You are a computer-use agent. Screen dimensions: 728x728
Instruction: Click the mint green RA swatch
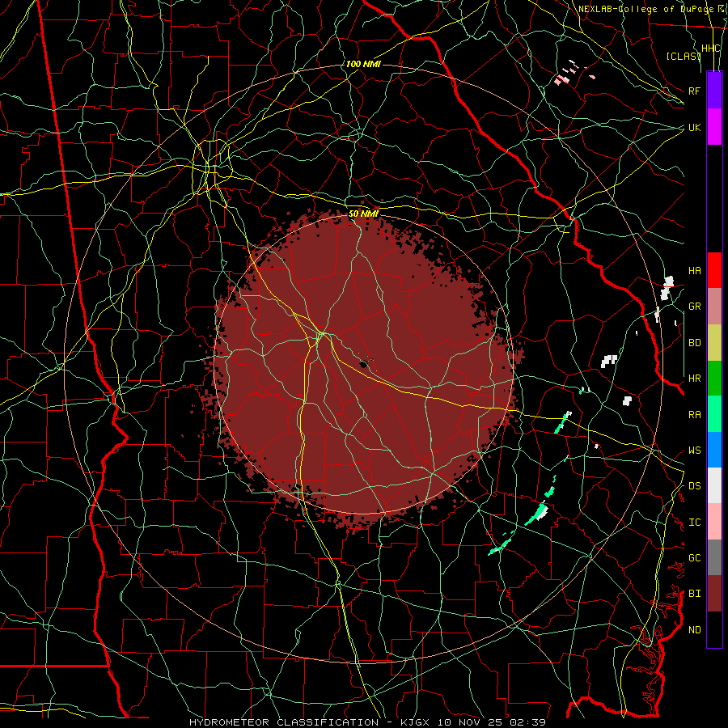714,414
